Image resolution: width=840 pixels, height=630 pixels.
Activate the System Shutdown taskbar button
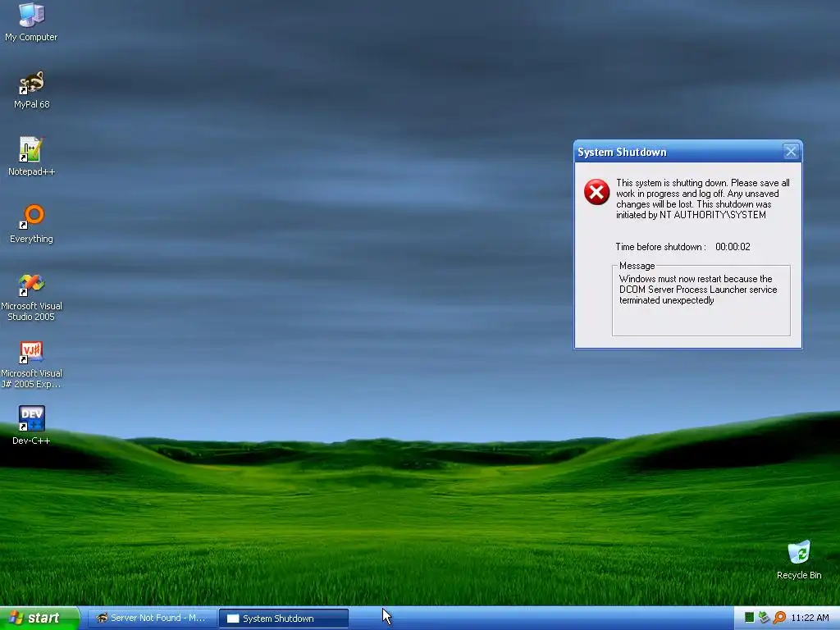[284, 619]
